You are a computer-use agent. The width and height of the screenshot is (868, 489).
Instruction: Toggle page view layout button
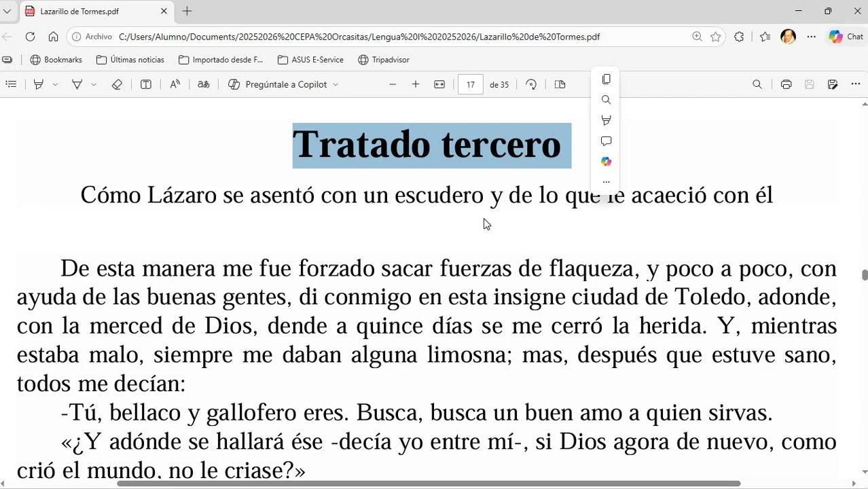(x=560, y=84)
